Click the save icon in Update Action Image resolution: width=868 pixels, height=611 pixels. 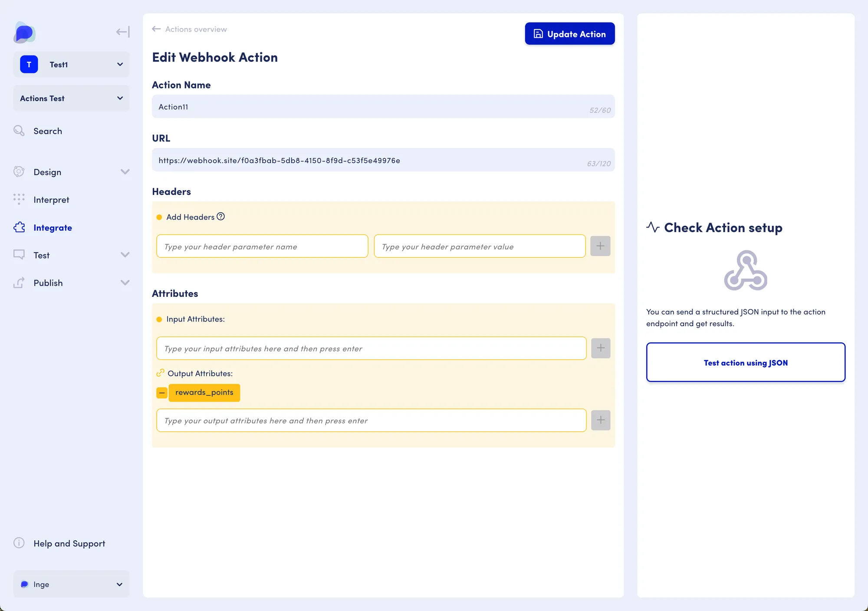(x=538, y=34)
